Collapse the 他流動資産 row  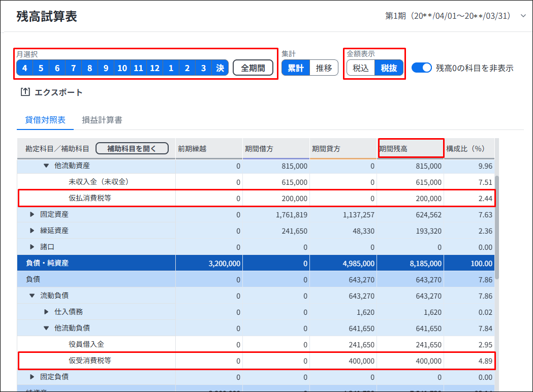pyautogui.click(x=46, y=166)
